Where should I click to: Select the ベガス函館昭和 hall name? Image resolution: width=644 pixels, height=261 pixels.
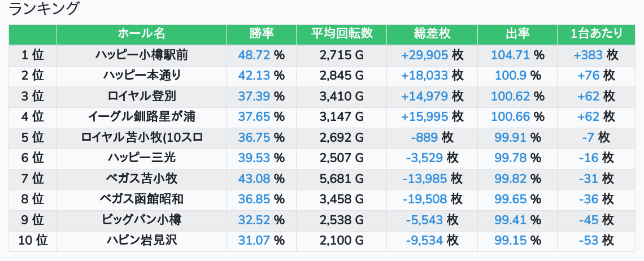point(141,199)
